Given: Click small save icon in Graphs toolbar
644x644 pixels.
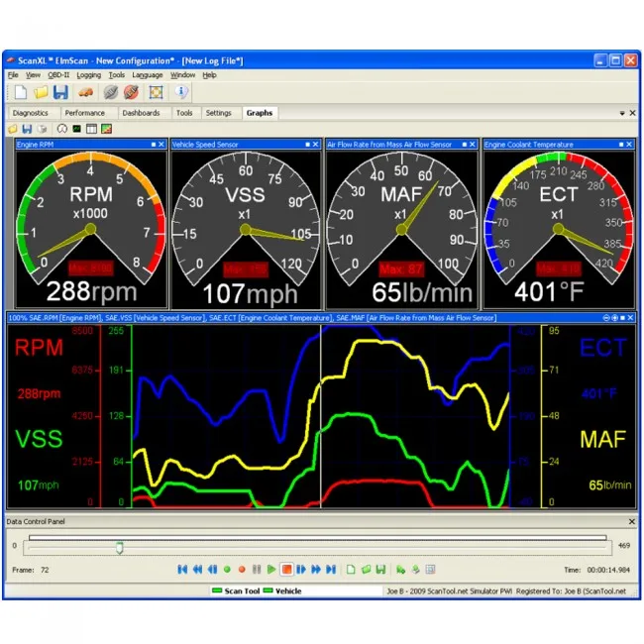Looking at the screenshot, I should 27,129.
